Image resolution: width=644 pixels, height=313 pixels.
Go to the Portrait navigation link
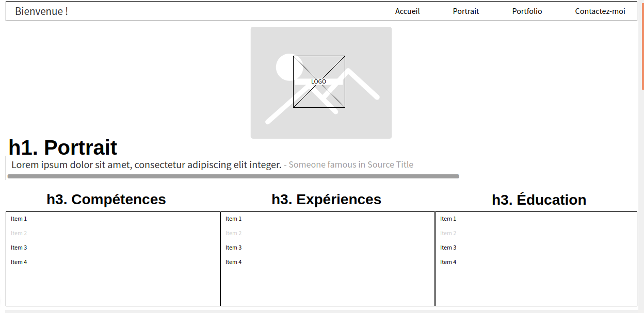coord(465,11)
